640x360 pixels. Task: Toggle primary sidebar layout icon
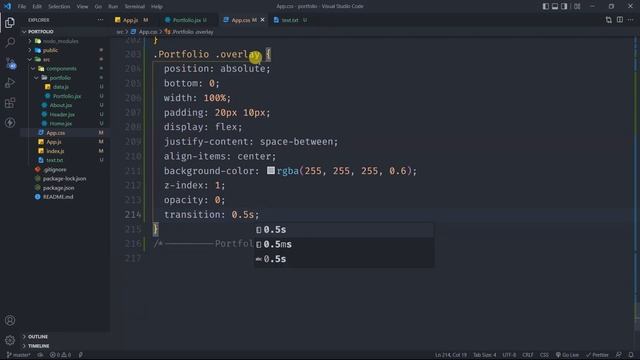click(x=546, y=6)
